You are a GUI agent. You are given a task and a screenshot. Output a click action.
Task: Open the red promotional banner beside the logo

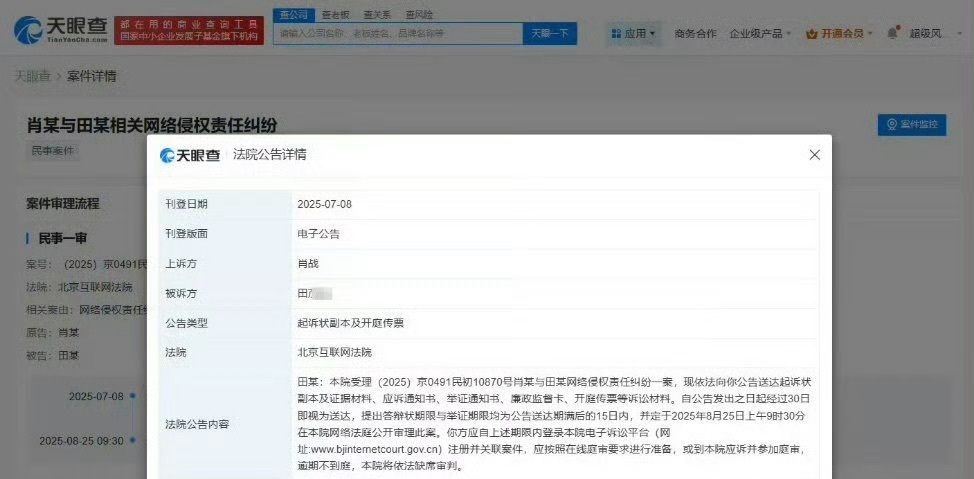tap(189, 30)
